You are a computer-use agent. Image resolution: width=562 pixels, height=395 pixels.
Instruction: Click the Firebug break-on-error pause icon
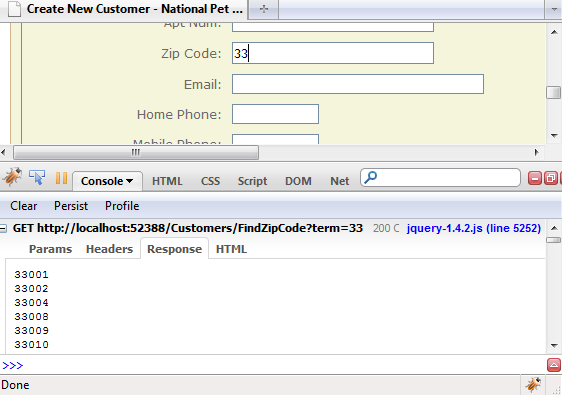pos(61,178)
